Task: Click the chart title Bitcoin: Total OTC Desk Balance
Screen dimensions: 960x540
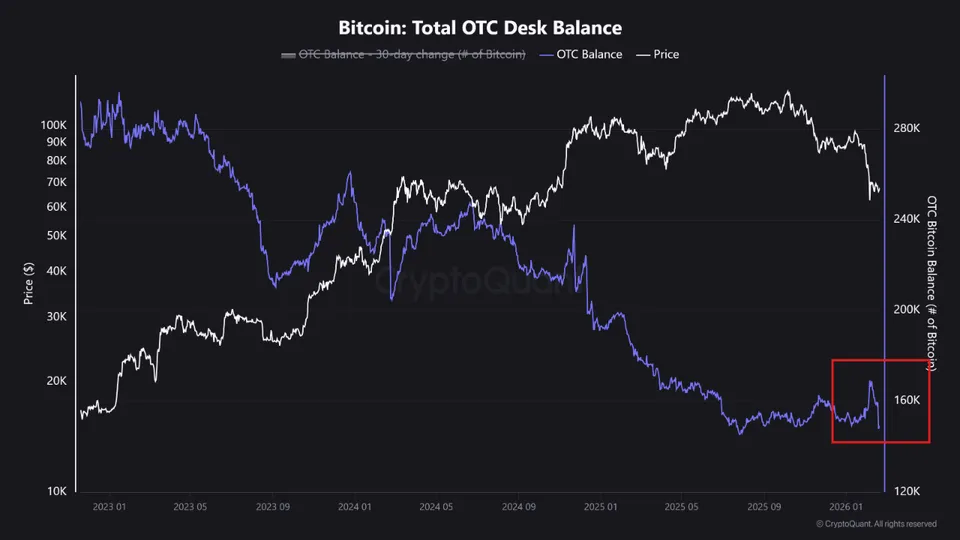Action: coord(480,28)
